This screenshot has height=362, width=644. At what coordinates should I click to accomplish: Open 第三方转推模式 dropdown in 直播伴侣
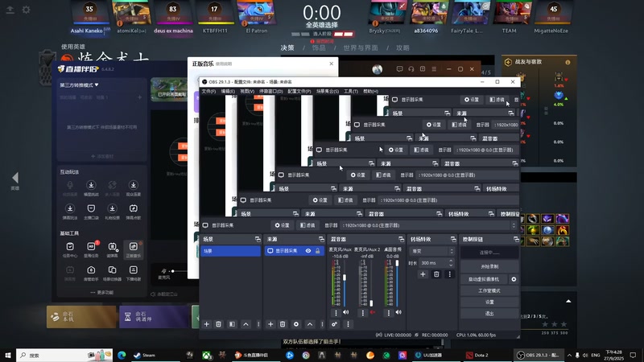click(x=79, y=85)
